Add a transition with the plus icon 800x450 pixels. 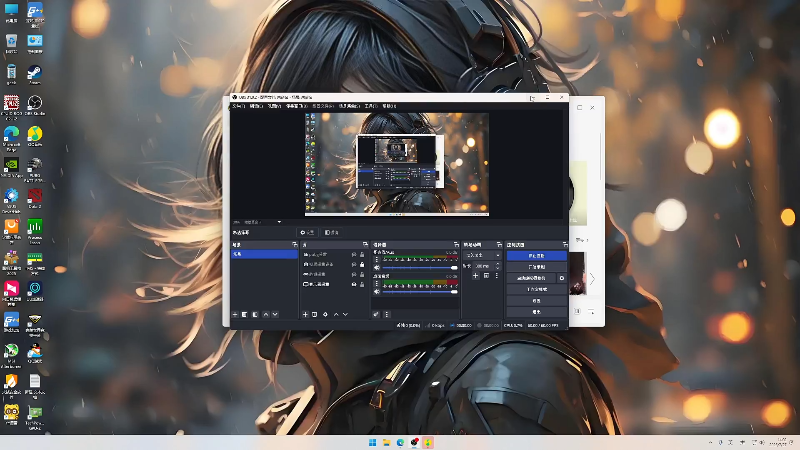click(475, 276)
